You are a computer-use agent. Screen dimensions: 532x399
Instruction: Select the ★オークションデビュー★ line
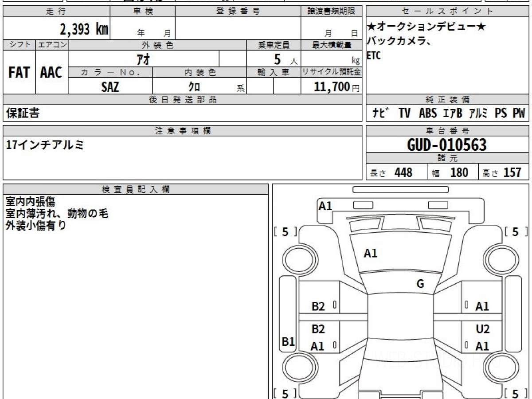tap(426, 27)
